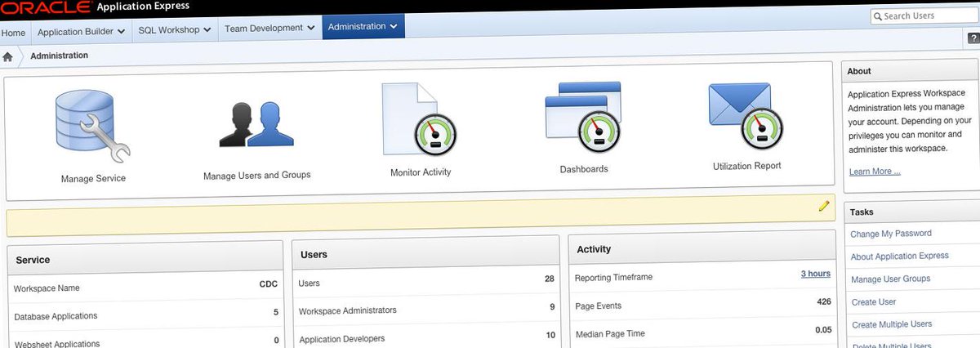Open the Manage User Groups task link
Viewport: 980px width, 348px height.
click(x=891, y=279)
